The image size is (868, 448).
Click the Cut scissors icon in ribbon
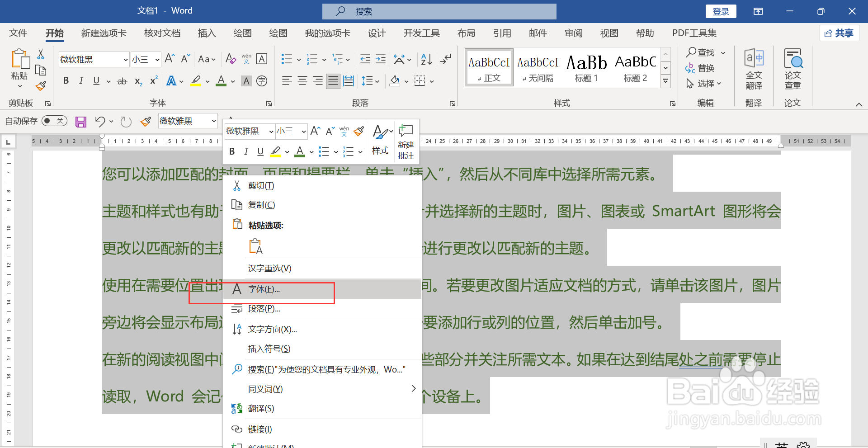pos(41,55)
